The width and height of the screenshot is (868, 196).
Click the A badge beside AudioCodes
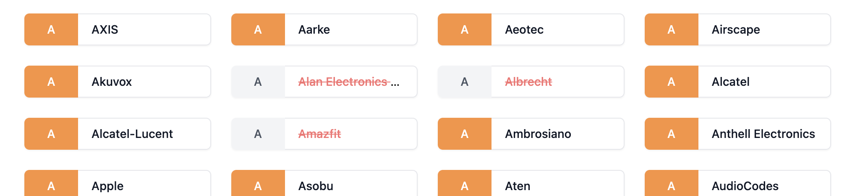pos(671,185)
